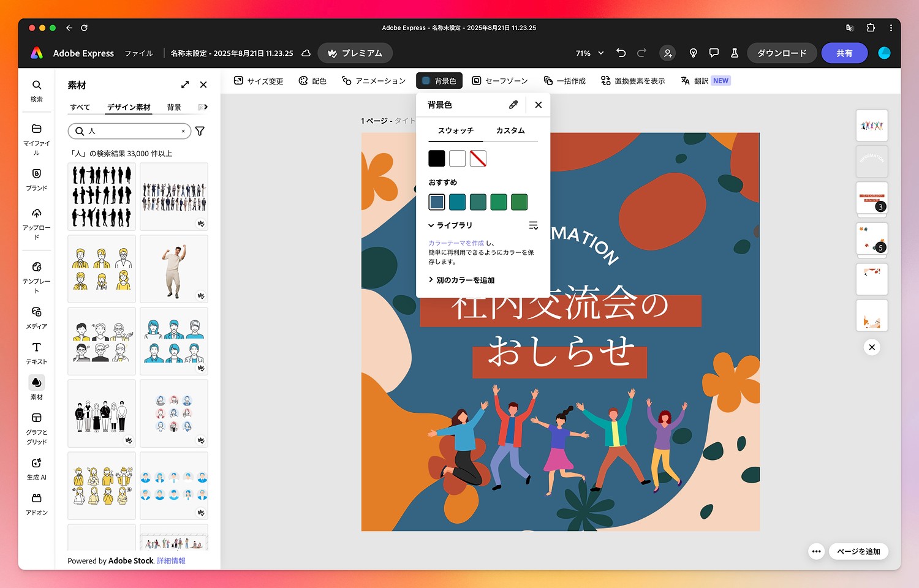Screen dimensions: 919x588
Task: Expand 別のカラーを追加 section
Action: click(461, 280)
